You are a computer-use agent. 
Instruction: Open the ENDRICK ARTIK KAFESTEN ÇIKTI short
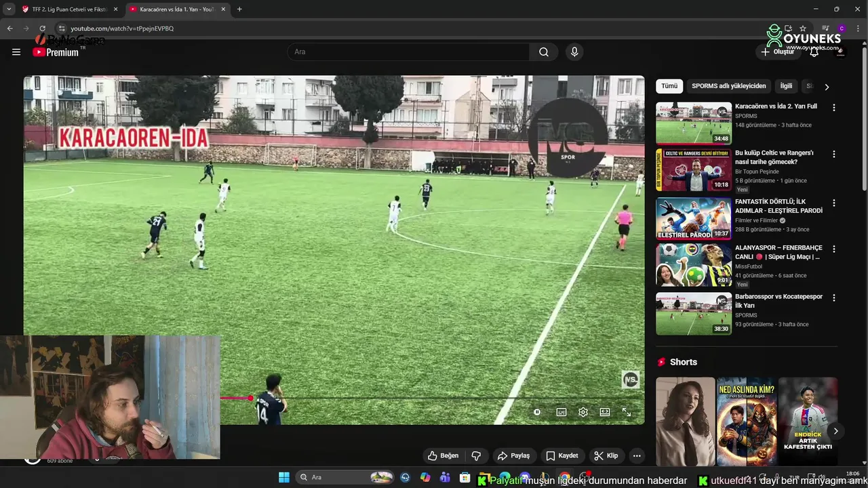click(x=808, y=422)
